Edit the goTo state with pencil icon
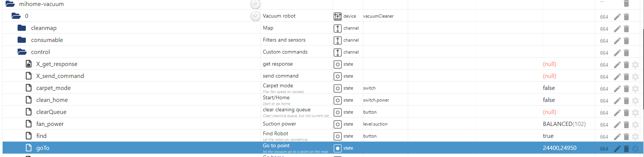 coord(617,149)
